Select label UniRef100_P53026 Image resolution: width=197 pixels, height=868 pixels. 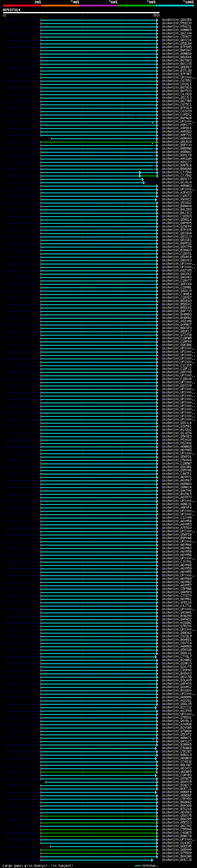(x=177, y=440)
